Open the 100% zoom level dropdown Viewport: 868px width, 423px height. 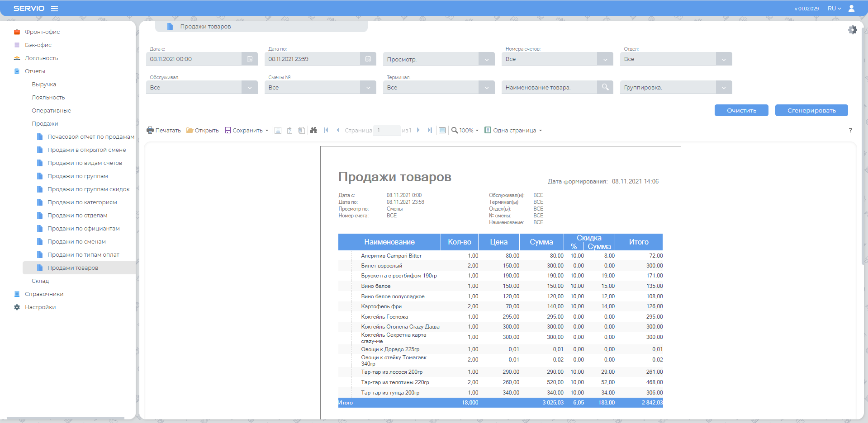coord(465,130)
